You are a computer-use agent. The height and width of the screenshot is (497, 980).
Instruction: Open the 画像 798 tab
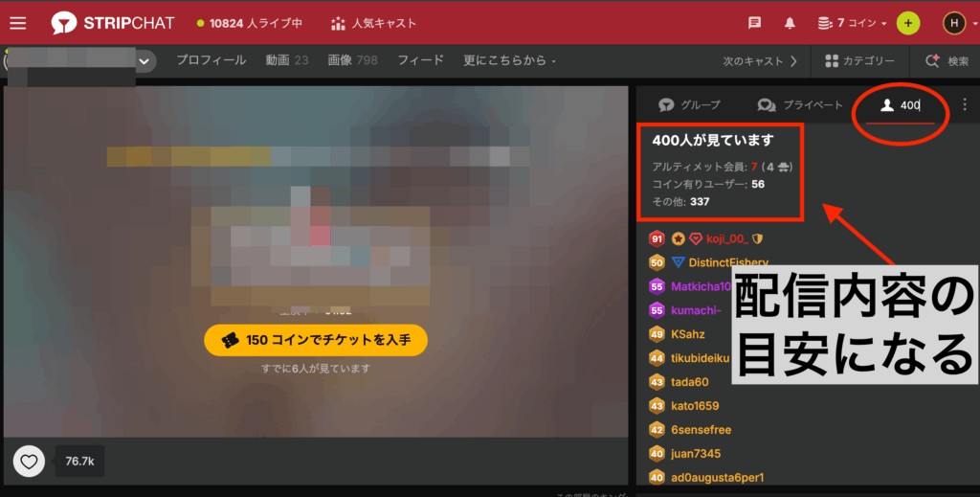tap(352, 60)
